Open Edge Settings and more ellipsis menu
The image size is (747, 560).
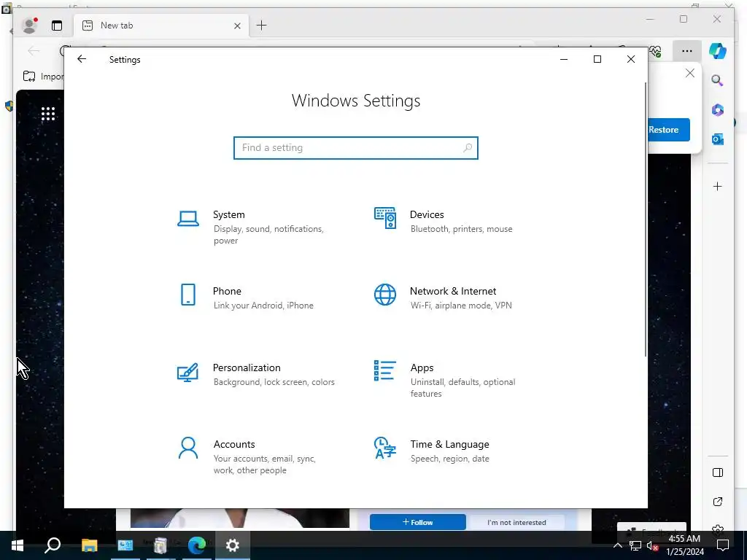686,51
